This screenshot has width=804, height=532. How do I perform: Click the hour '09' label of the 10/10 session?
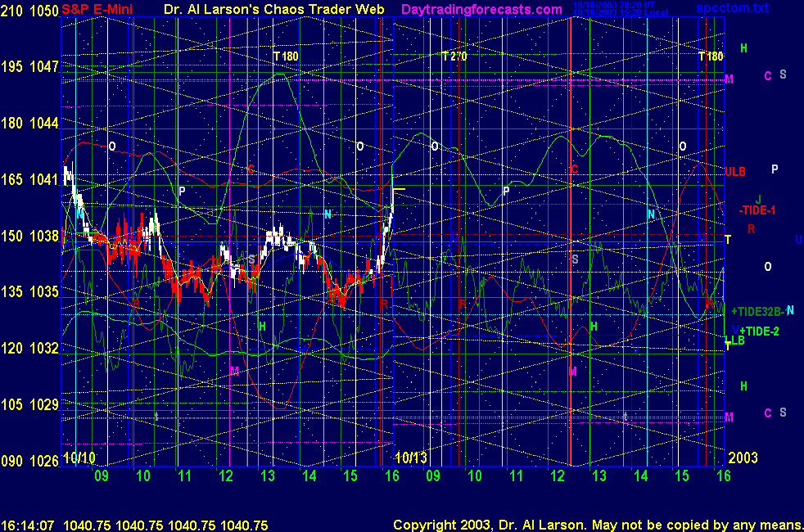(x=102, y=476)
